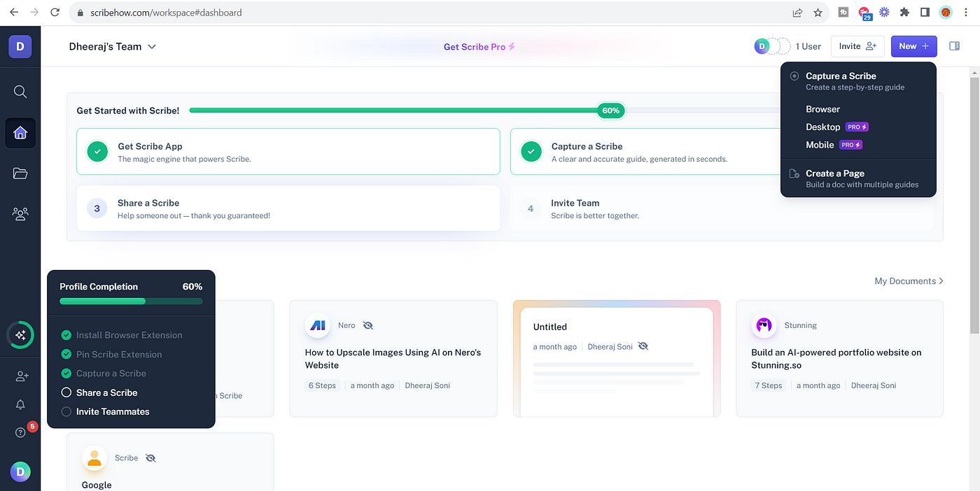Click the extension icon with 29 badge
Image resolution: width=980 pixels, height=491 pixels.
point(864,13)
